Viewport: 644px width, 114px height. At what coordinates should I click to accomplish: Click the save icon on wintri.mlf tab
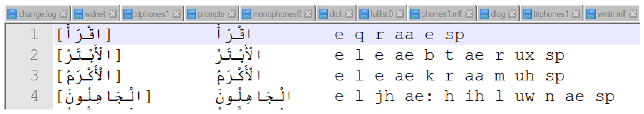coord(591,14)
